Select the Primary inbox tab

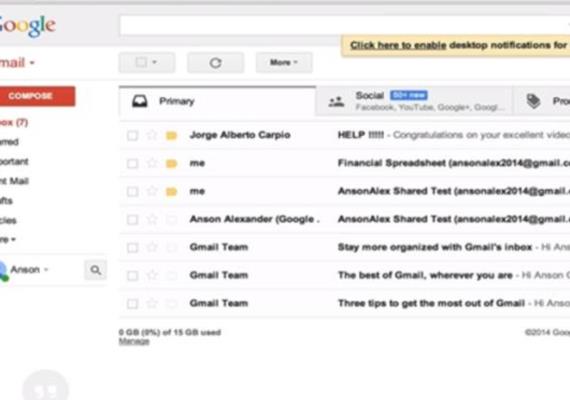[x=217, y=101]
